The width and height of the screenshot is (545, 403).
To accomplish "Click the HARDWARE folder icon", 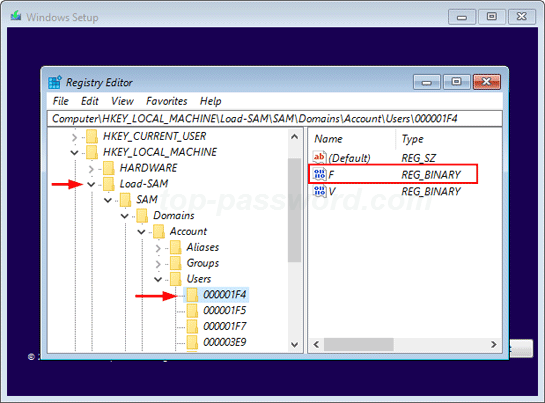I will pos(109,168).
